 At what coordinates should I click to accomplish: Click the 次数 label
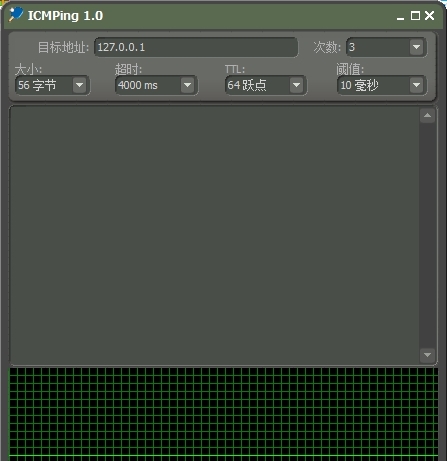pyautogui.click(x=327, y=47)
